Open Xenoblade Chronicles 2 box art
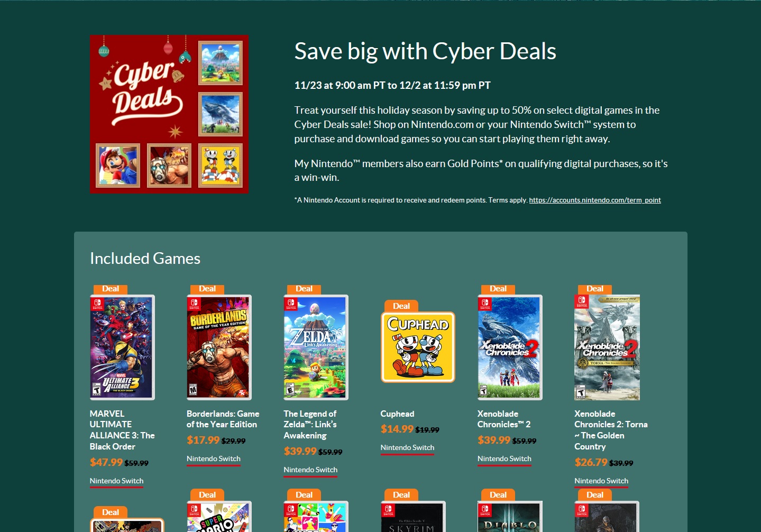Image resolution: width=761 pixels, height=532 pixels. (x=510, y=347)
